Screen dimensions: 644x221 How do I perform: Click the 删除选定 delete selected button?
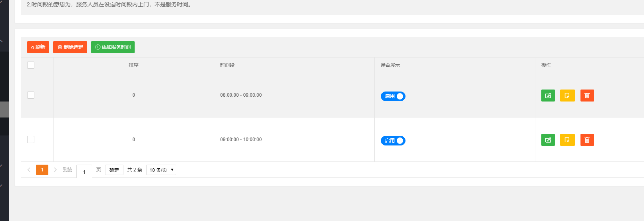(x=70, y=47)
